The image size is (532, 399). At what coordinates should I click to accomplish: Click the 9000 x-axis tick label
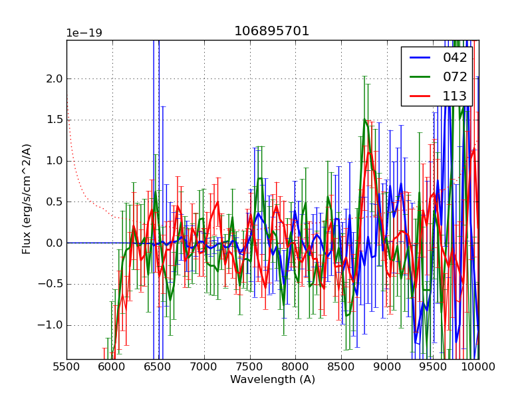point(387,366)
